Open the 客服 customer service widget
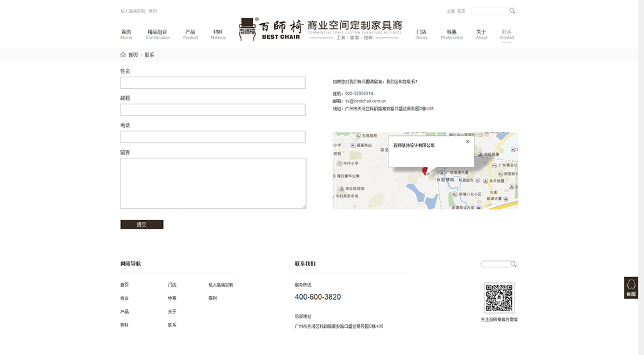Screen dimensions: 644x355 (631, 287)
